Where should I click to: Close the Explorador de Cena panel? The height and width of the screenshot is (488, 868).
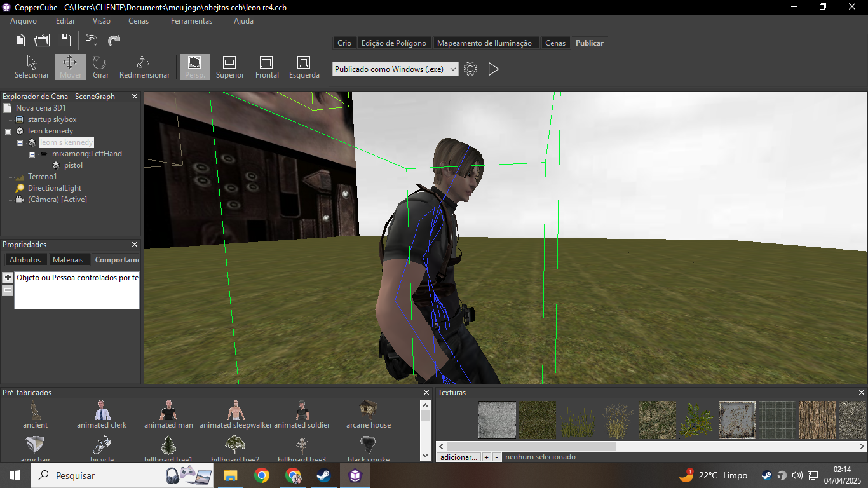tap(135, 97)
